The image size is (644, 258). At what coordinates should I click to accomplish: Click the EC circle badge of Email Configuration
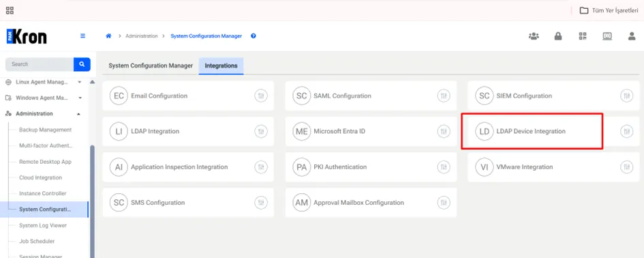(x=119, y=96)
